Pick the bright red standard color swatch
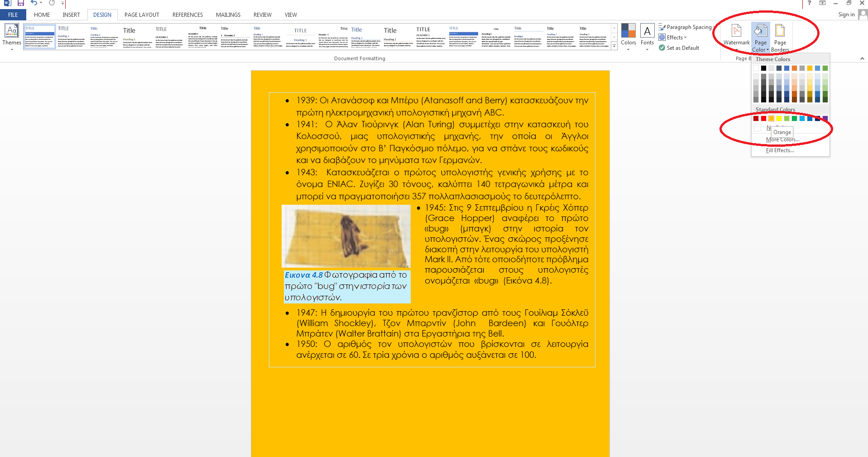 [763, 119]
